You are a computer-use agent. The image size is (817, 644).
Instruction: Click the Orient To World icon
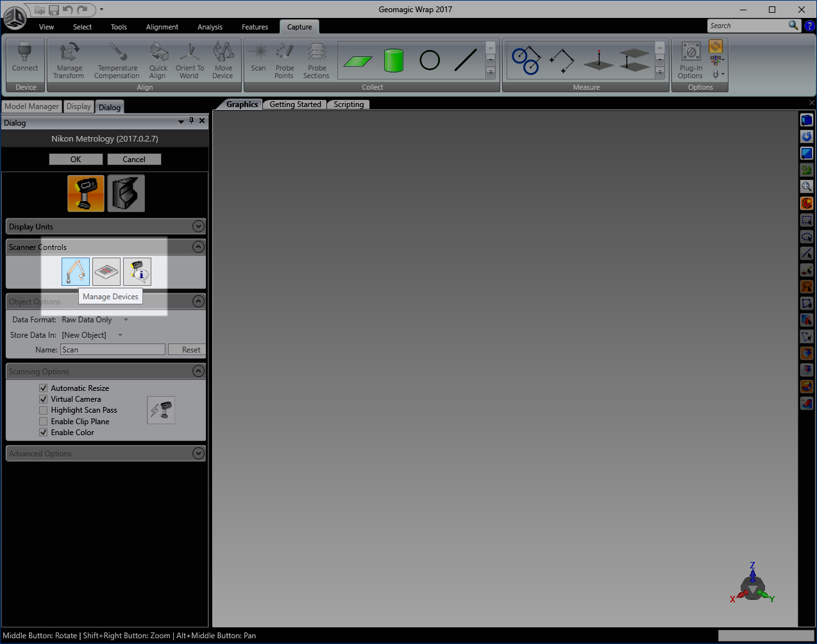pyautogui.click(x=189, y=60)
